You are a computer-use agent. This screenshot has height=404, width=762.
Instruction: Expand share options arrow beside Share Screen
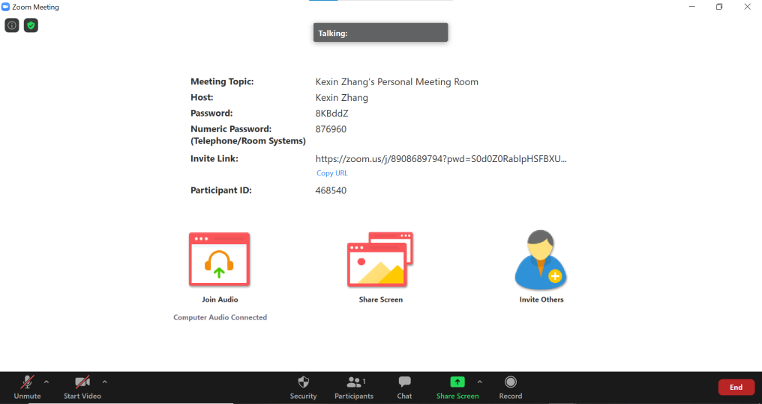(479, 381)
